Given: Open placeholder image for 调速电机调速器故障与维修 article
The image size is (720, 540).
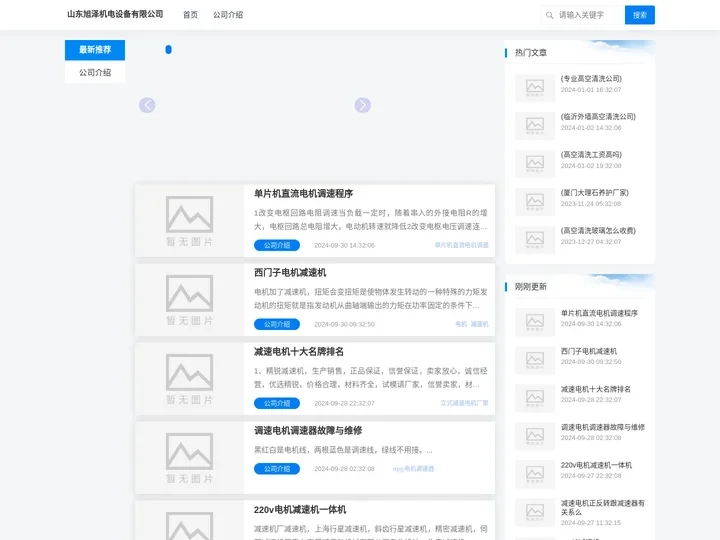Looking at the screenshot, I should coord(189,458).
